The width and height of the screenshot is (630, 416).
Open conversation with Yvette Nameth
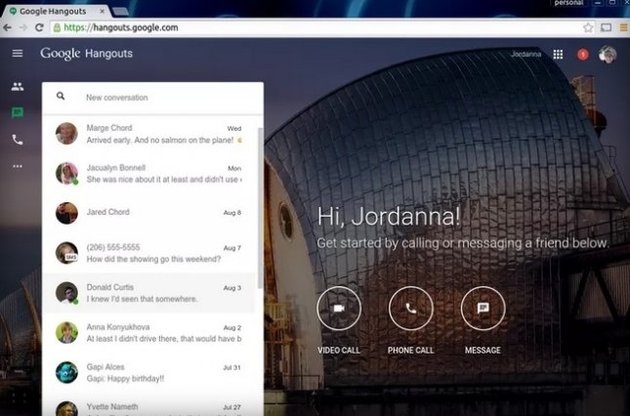(149, 406)
